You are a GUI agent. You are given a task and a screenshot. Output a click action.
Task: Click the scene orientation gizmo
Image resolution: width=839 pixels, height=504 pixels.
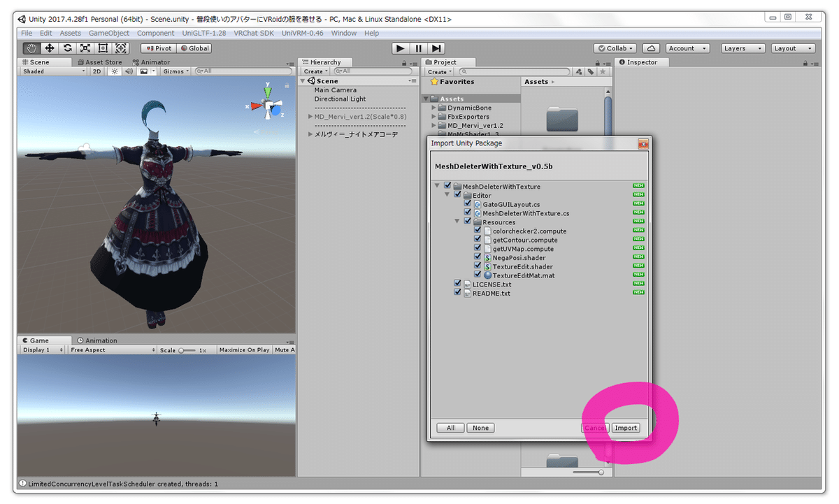pyautogui.click(x=267, y=106)
